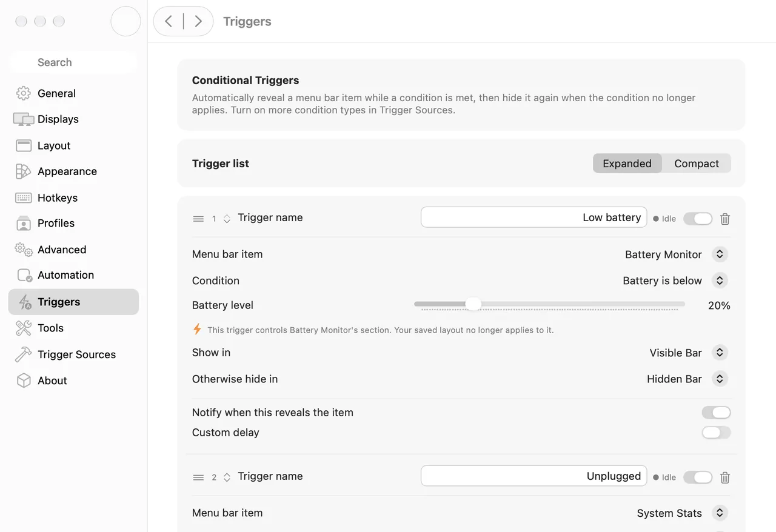
Task: Click the order stepper for trigger 2
Action: click(x=227, y=477)
